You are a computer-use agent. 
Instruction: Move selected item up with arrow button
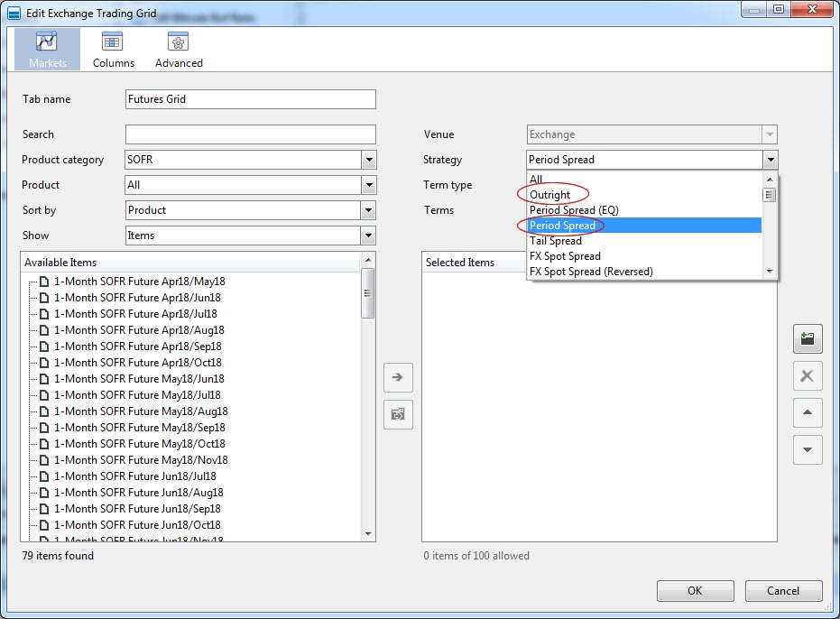(x=808, y=412)
